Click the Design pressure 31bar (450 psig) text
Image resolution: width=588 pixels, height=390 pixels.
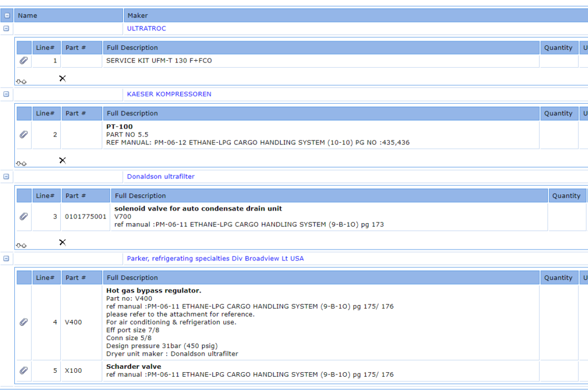[x=162, y=346]
